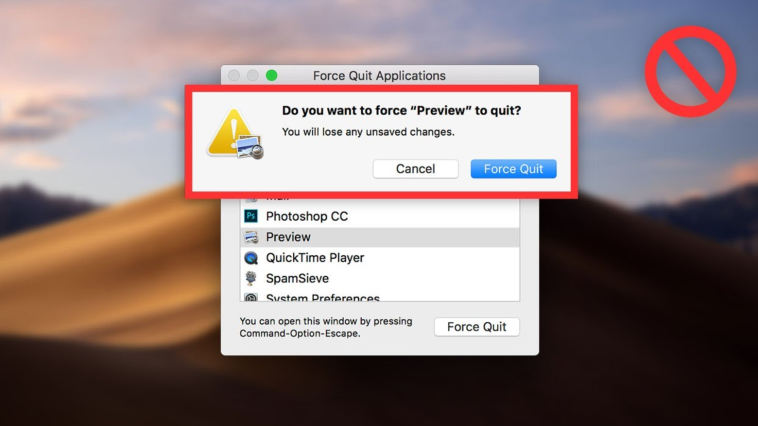Click the System Preferences gear icon
758x426 pixels.
point(251,297)
